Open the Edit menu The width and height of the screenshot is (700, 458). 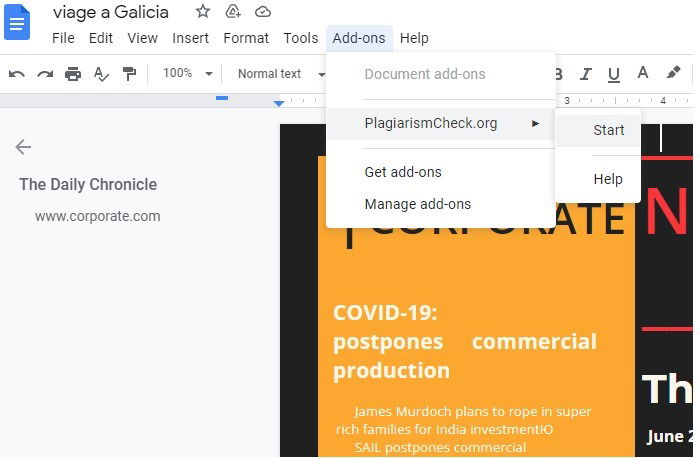(x=100, y=38)
